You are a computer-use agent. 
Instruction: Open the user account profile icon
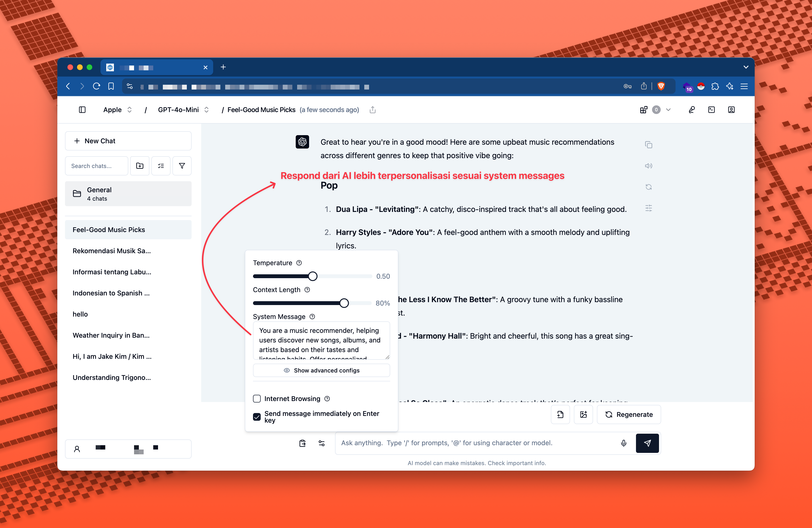pos(731,110)
